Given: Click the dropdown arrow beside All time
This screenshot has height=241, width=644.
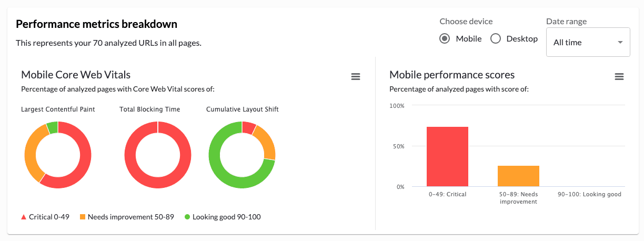Looking at the screenshot, I should point(620,42).
